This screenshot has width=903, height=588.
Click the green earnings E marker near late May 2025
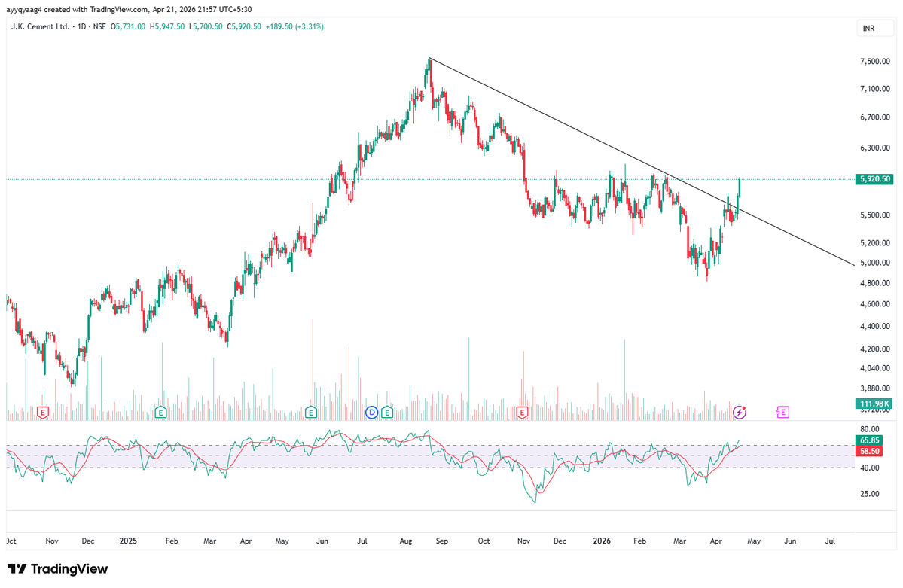coord(311,412)
